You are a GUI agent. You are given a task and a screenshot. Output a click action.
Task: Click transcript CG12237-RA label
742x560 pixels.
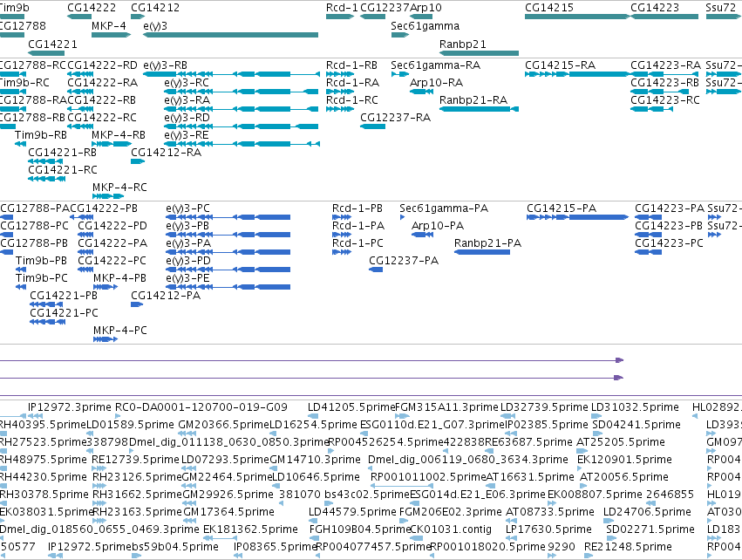point(396,118)
